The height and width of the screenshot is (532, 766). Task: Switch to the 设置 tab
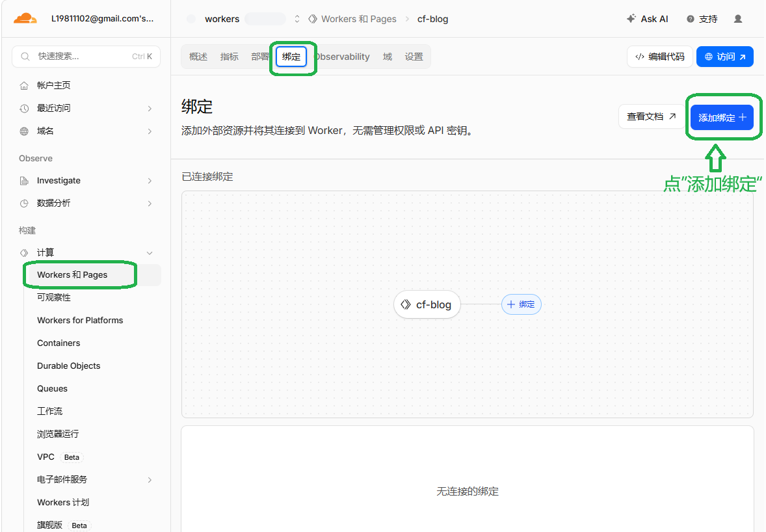point(414,57)
